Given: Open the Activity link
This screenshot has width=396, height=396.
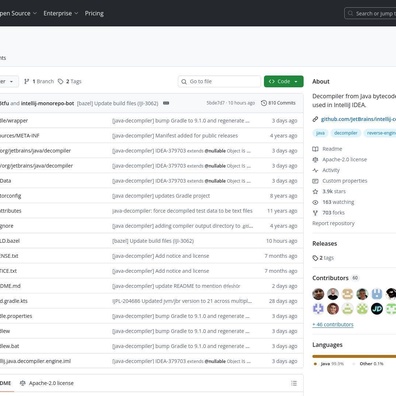Looking at the screenshot, I should (x=331, y=170).
